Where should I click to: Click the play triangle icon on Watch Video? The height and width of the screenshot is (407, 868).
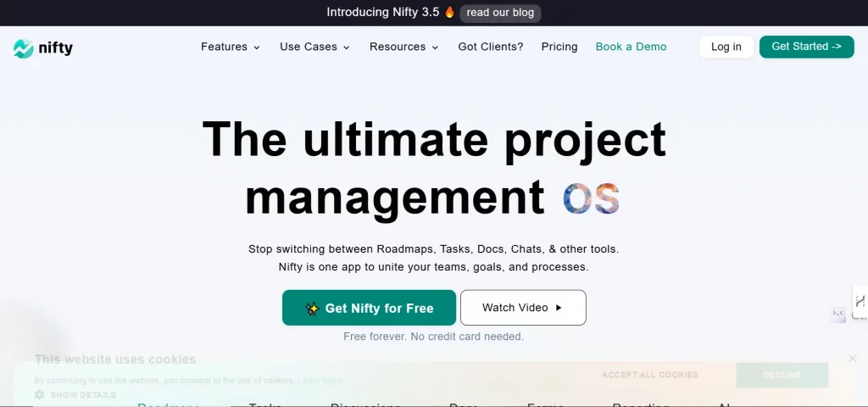tap(559, 308)
